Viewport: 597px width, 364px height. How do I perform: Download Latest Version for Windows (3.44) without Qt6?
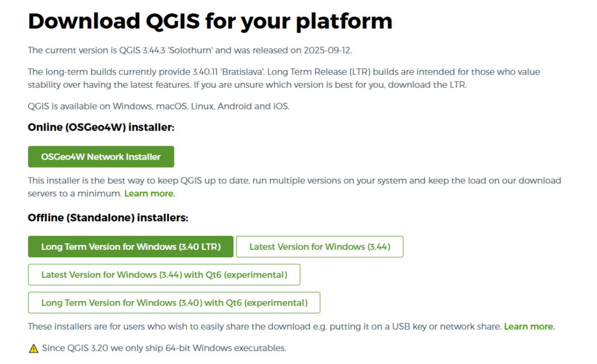coord(319,247)
